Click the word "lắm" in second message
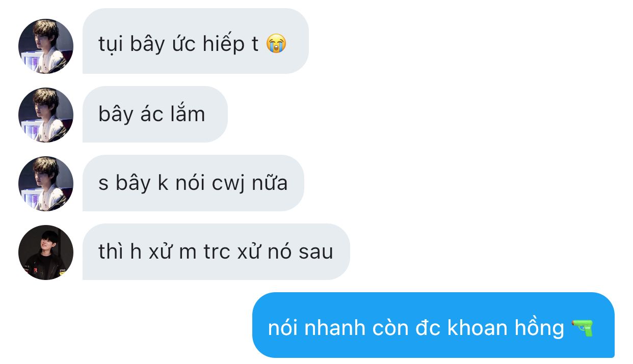The height and width of the screenshot is (364, 633). point(188,114)
